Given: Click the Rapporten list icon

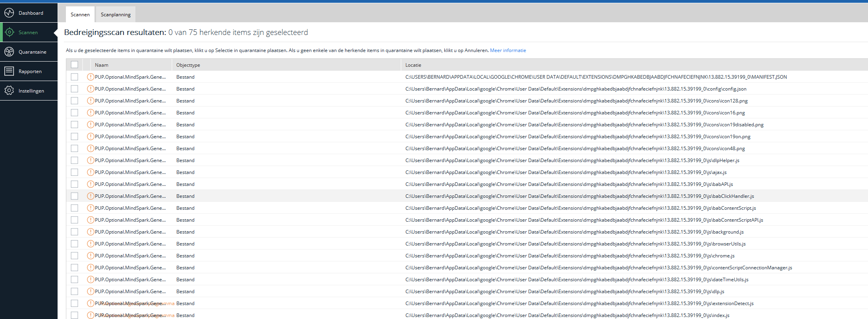Looking at the screenshot, I should coord(9,71).
